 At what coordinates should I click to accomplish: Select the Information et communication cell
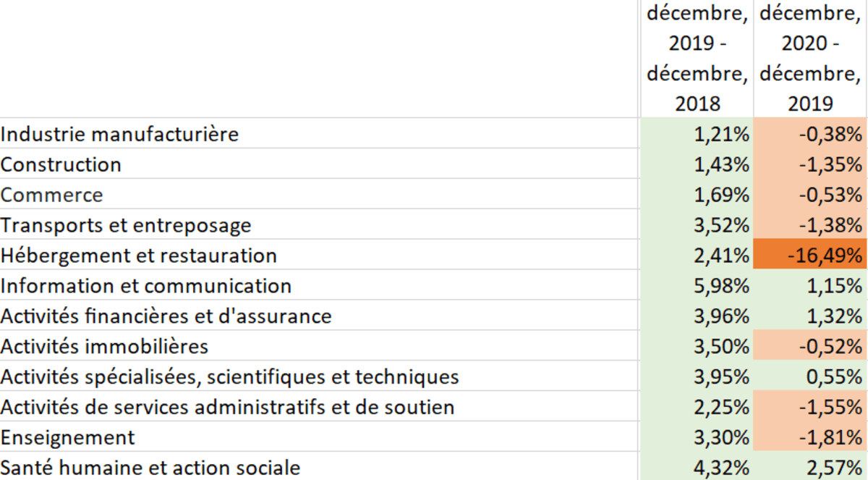[x=146, y=286]
